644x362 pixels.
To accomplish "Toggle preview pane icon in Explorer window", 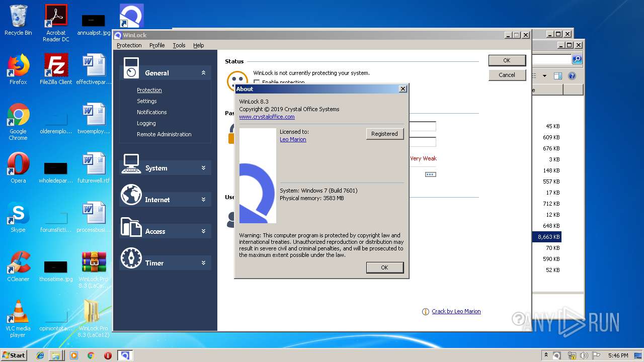I will pyautogui.click(x=557, y=76).
